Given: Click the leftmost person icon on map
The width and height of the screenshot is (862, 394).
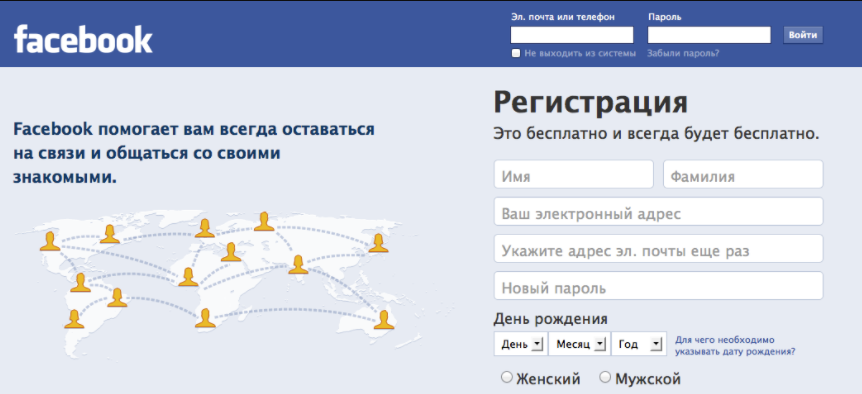Looking at the screenshot, I should click(x=50, y=241).
